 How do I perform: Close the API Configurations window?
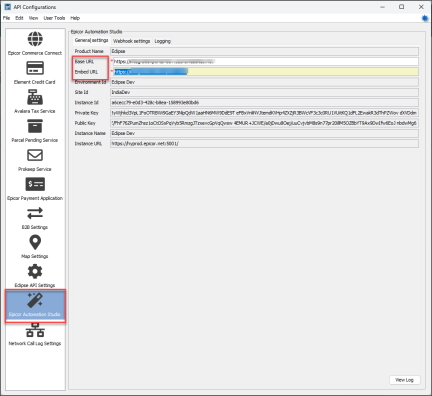[421, 7]
